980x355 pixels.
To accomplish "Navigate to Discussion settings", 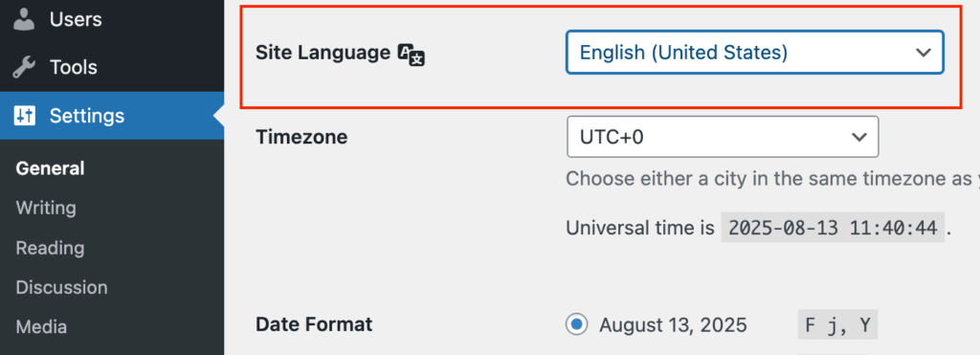I will click(x=61, y=287).
